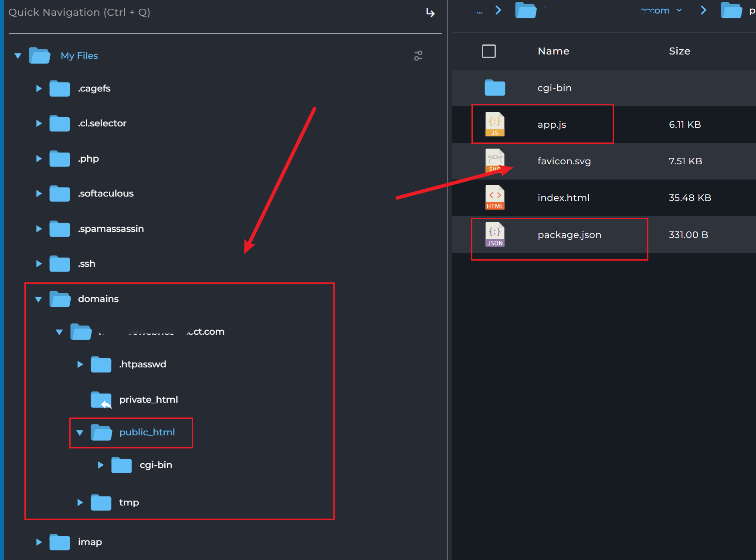Sort files by Name column
The width and height of the screenshot is (756, 560).
[x=553, y=51]
